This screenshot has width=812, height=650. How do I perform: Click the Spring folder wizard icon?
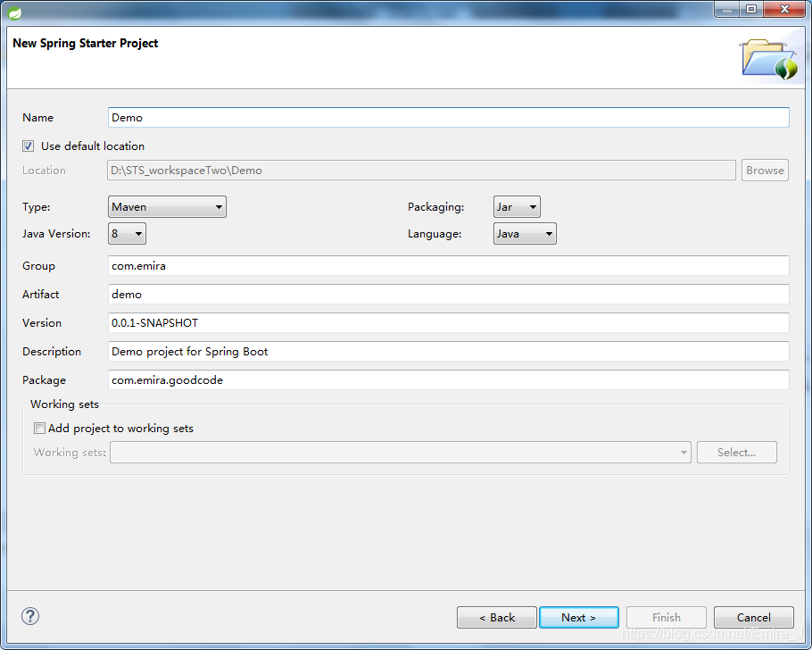[769, 60]
